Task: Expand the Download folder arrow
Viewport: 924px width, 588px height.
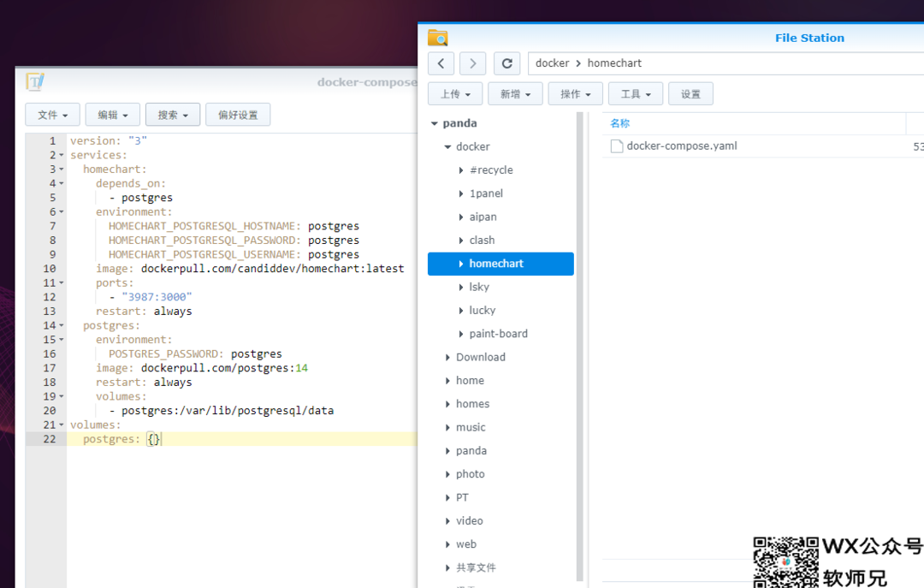Action: 447,358
